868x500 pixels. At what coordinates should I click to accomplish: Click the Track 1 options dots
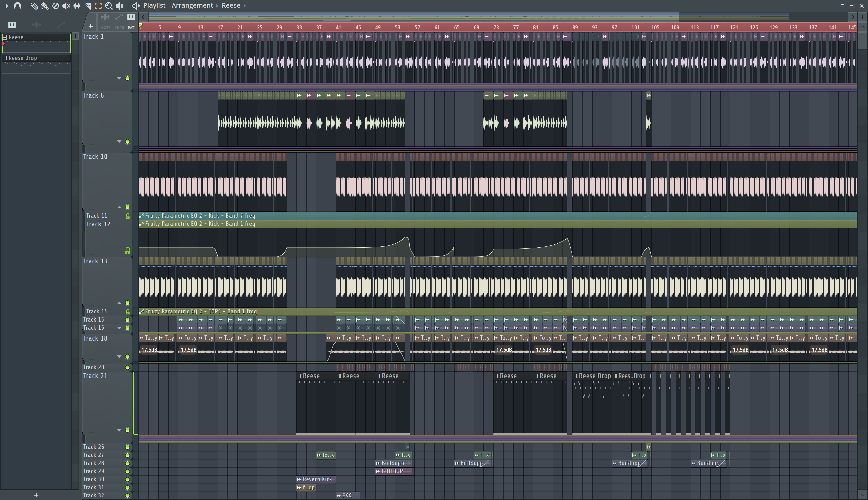click(92, 80)
